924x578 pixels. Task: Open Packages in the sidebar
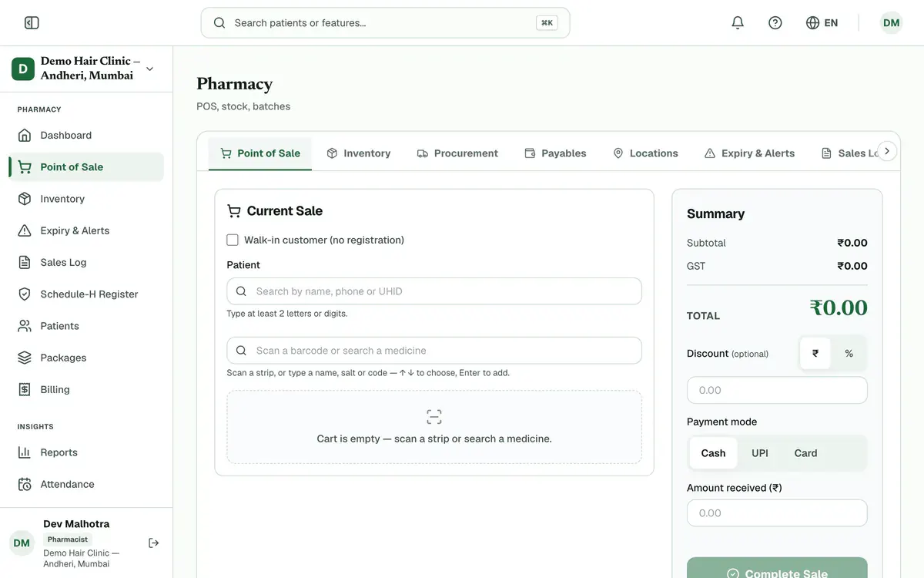pos(86,358)
